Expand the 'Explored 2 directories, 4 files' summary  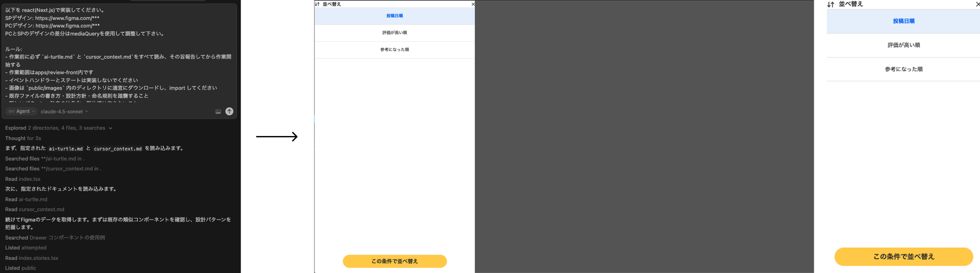(58, 128)
